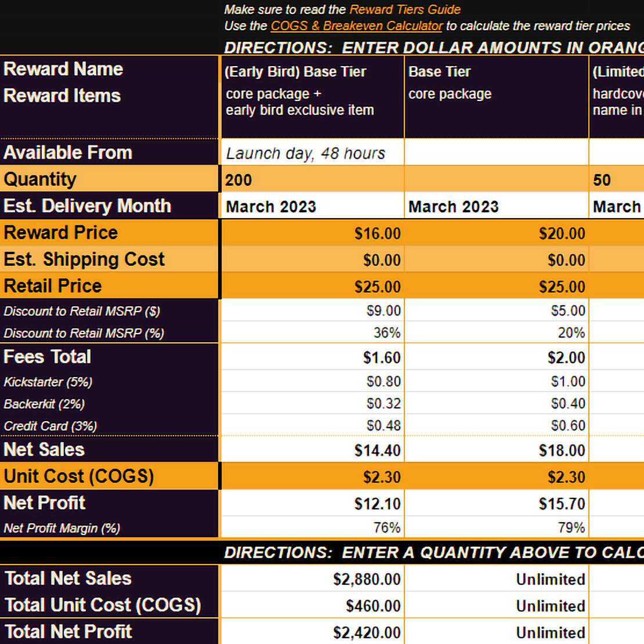Select the $16.00 Early Bird reward price
The height and width of the screenshot is (644, 644).
tap(312, 233)
